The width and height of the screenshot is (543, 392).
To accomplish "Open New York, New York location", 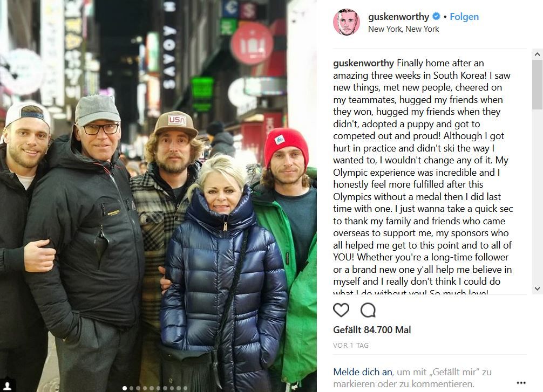I will point(403,29).
